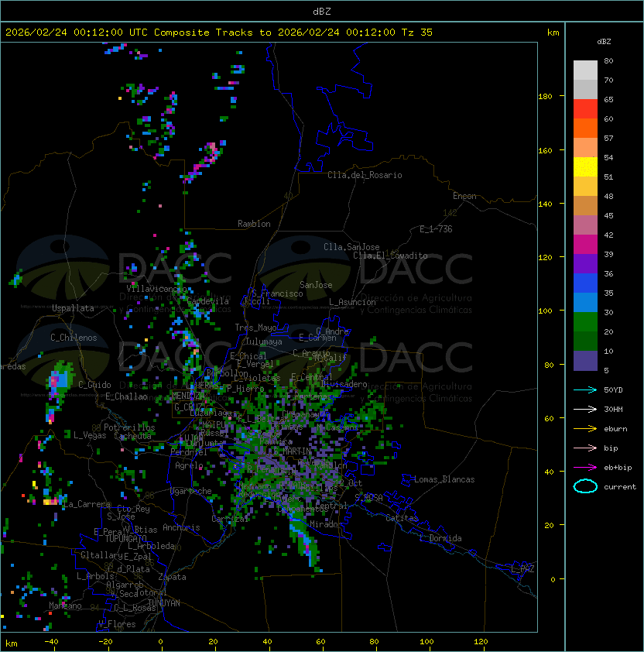Click the 180 km vertical axis tick
Viewport: 644px width, 652px height.
(x=545, y=97)
